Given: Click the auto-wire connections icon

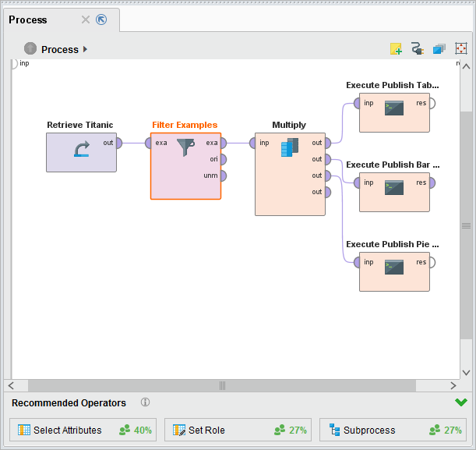Looking at the screenshot, I should coord(418,49).
